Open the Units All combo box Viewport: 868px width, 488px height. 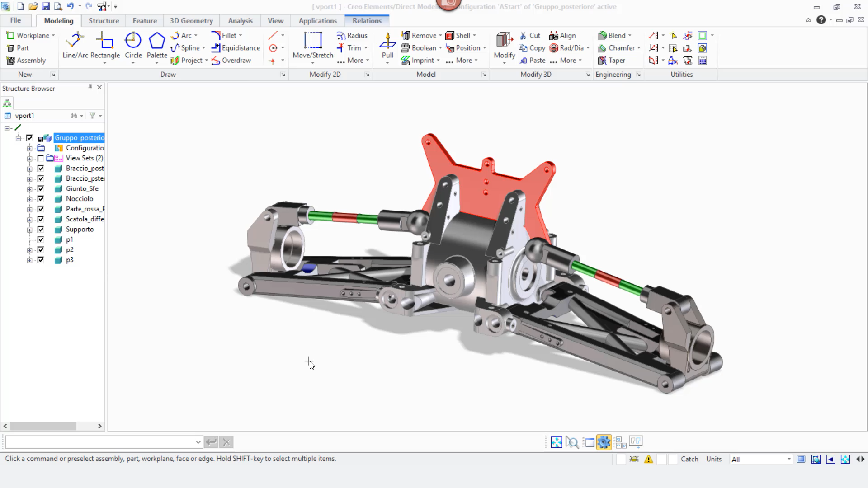761,459
